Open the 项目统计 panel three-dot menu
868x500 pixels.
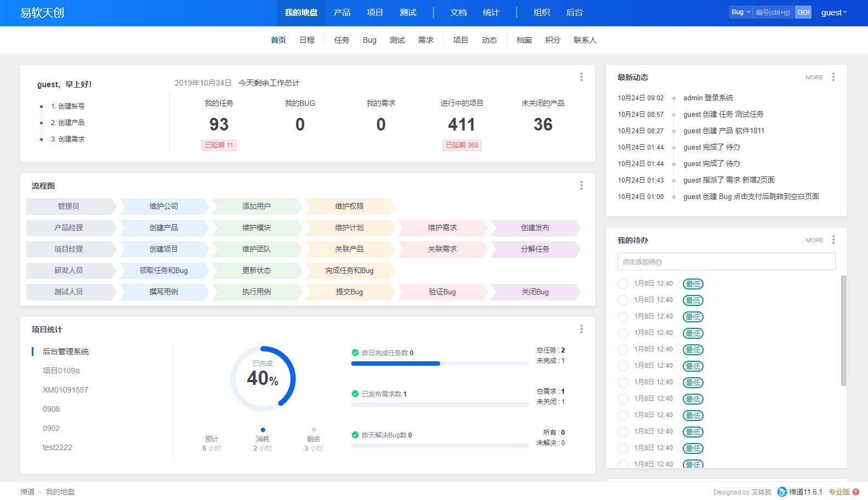point(581,329)
